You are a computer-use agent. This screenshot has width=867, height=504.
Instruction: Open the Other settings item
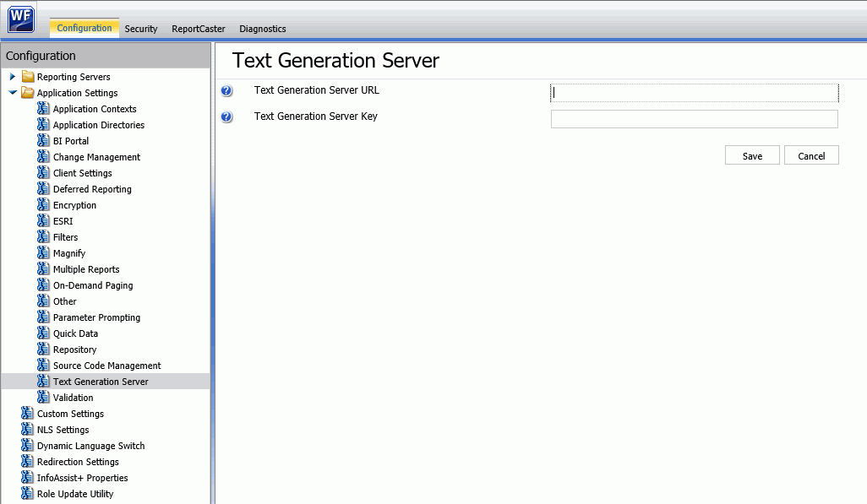pyautogui.click(x=65, y=301)
